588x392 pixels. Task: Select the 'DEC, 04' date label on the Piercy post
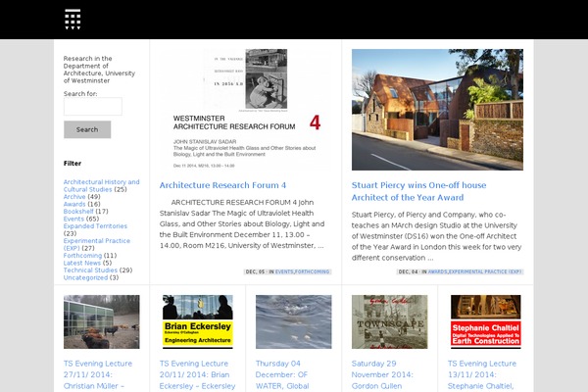click(x=408, y=271)
